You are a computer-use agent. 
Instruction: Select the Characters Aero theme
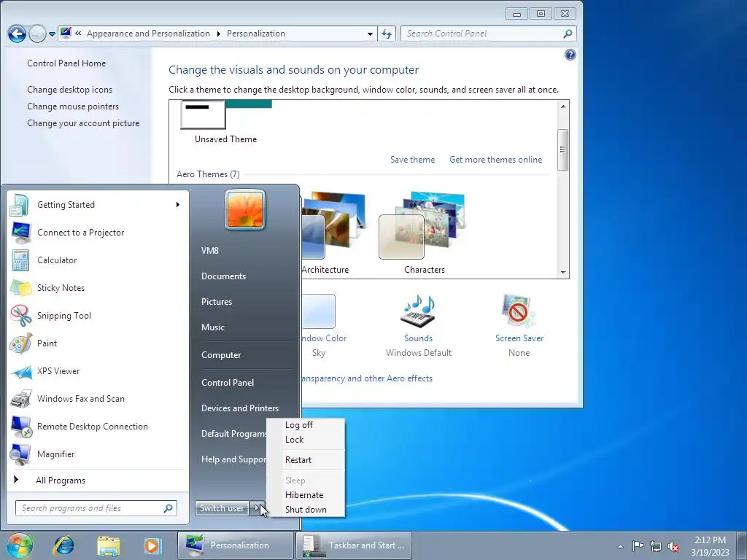point(424,233)
